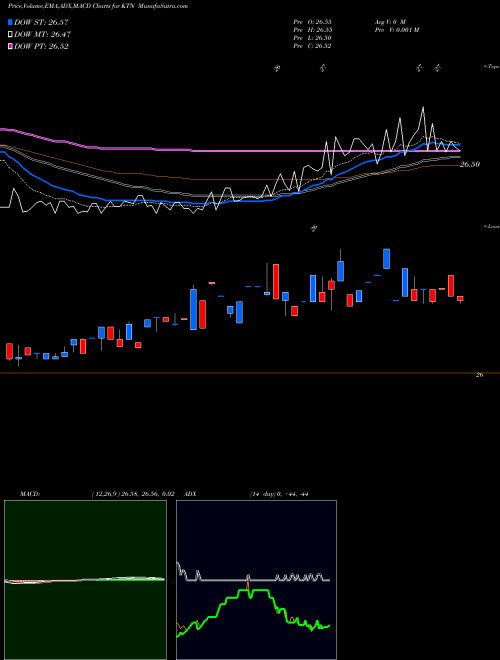This screenshot has width=500, height=660.
Task: Click the "Pre L" low price value
Action: click(312, 38)
